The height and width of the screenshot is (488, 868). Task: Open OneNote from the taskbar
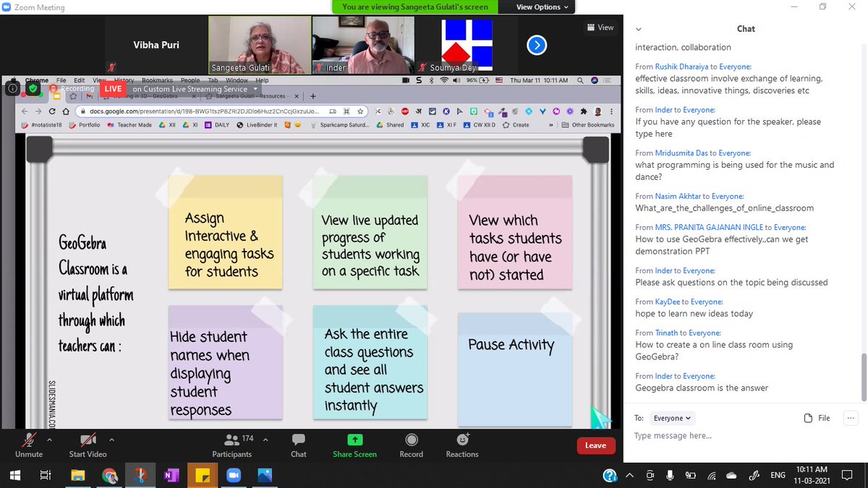point(171,475)
